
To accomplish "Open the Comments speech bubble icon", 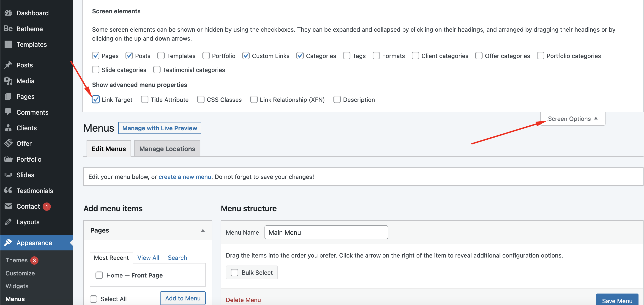I will point(8,112).
